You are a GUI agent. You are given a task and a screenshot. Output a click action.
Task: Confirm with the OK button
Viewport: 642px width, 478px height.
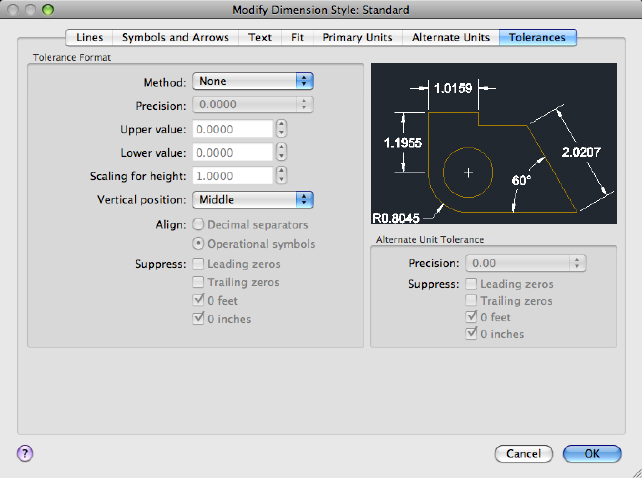coord(592,454)
